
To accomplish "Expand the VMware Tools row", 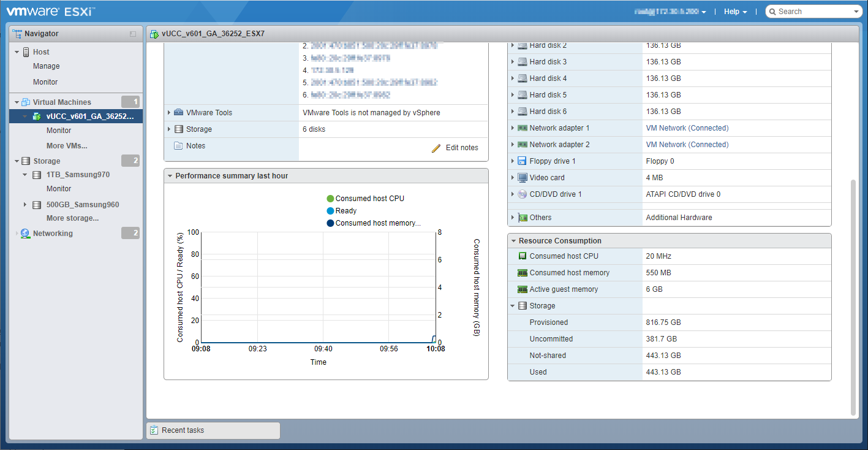I will tap(169, 113).
